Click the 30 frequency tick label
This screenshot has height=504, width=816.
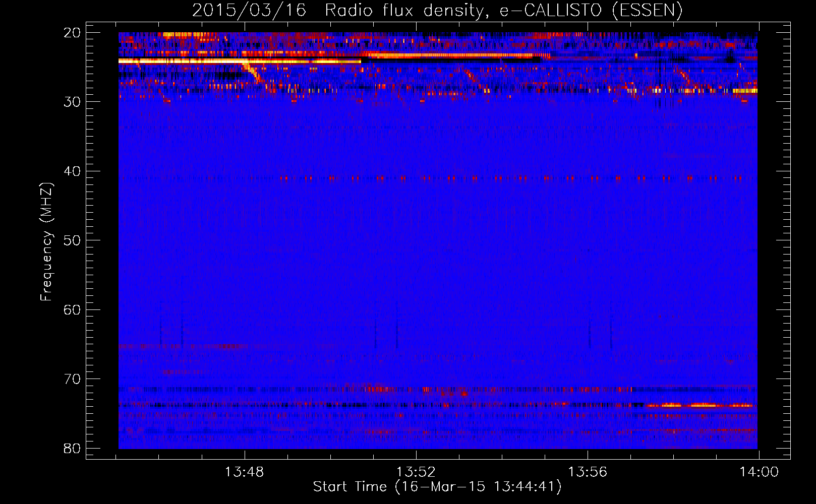click(x=72, y=102)
